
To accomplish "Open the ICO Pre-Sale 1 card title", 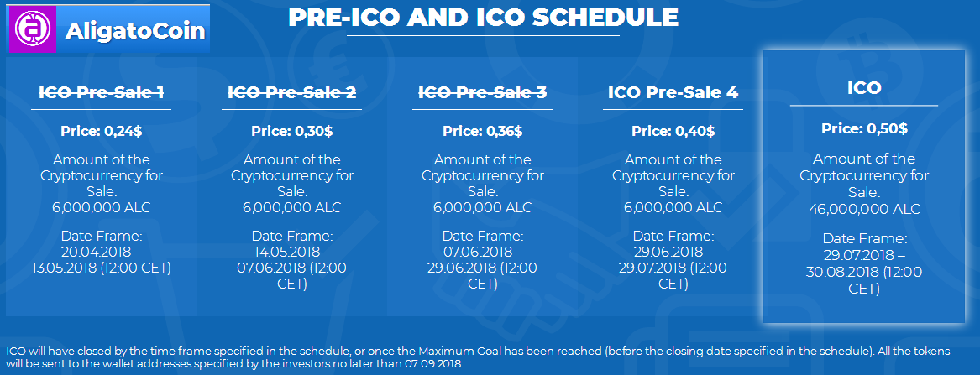I will tap(102, 93).
